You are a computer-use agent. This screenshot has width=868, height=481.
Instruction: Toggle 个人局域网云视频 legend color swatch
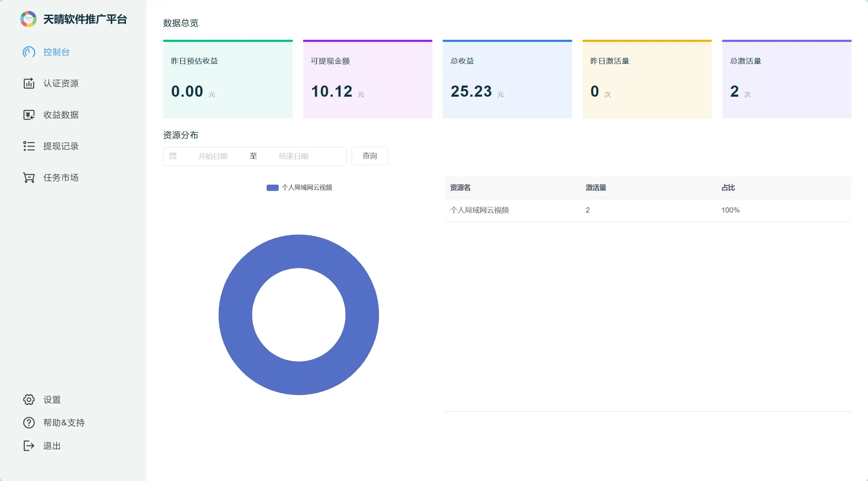point(272,188)
